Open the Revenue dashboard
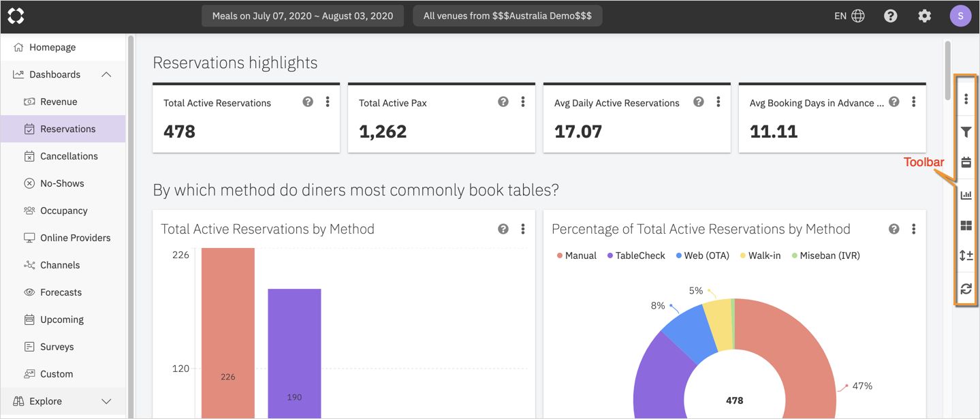This screenshot has height=419, width=980. [63, 102]
